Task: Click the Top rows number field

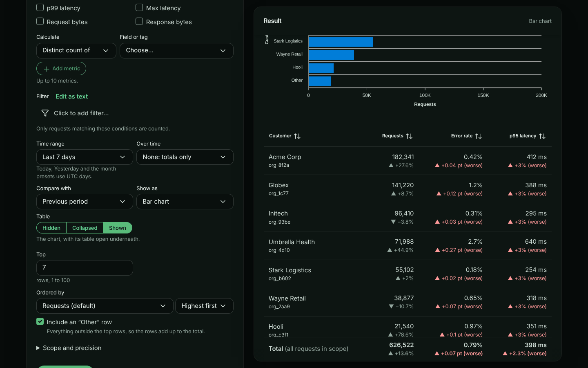Action: pyautogui.click(x=85, y=268)
